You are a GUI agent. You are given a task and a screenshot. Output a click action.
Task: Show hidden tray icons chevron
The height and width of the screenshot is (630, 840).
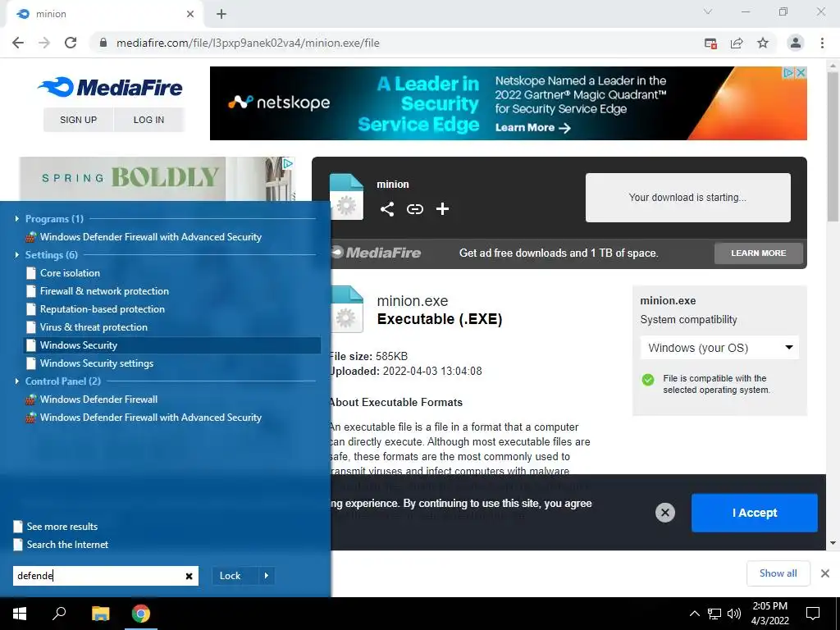(x=694, y=614)
